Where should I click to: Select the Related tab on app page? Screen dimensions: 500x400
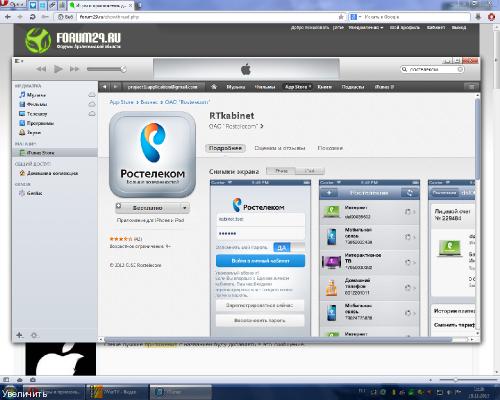tap(330, 148)
